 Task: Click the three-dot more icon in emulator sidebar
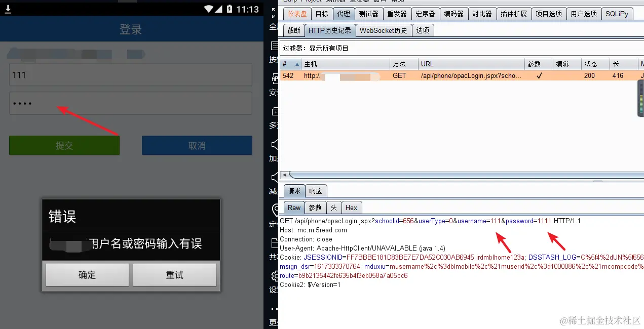click(x=274, y=308)
